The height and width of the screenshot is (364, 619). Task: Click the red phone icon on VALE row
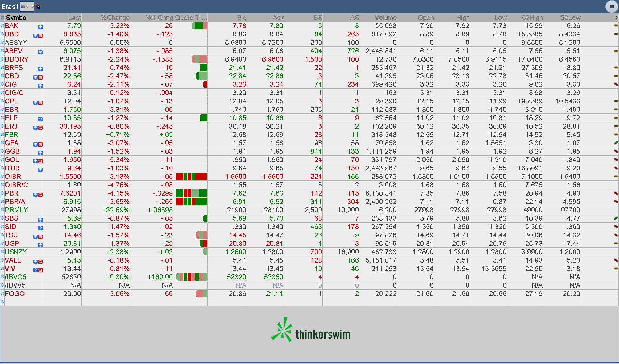pos(40,262)
